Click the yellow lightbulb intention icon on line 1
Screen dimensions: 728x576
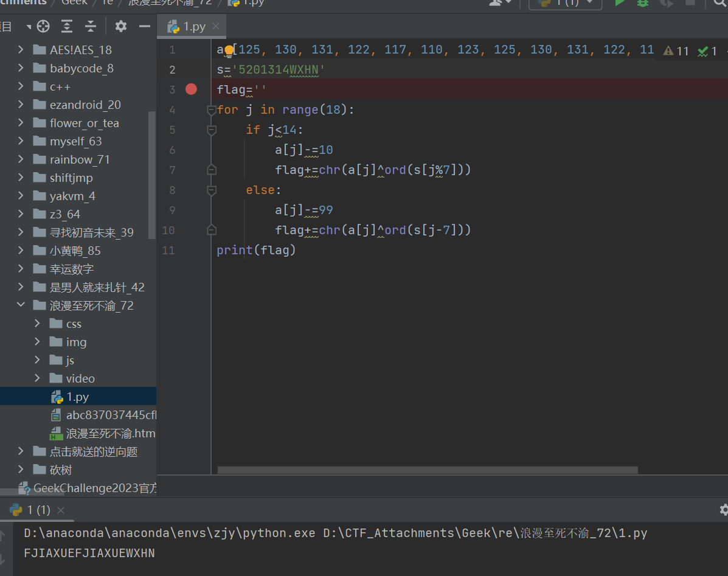point(229,50)
